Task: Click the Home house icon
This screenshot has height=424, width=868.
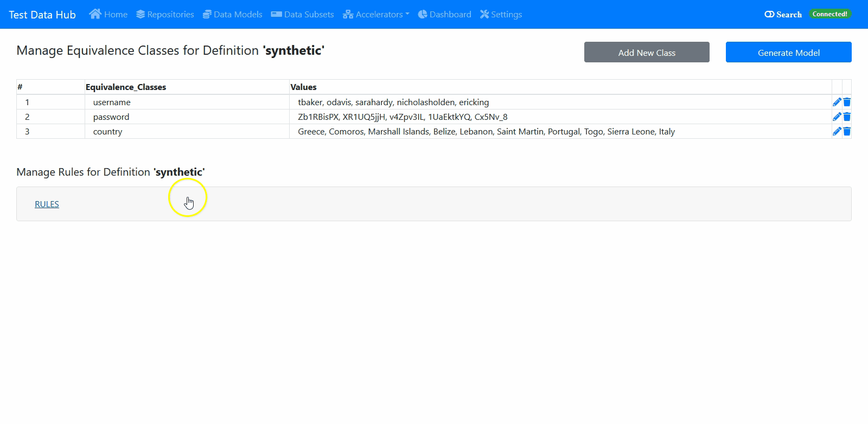Action: (x=95, y=14)
